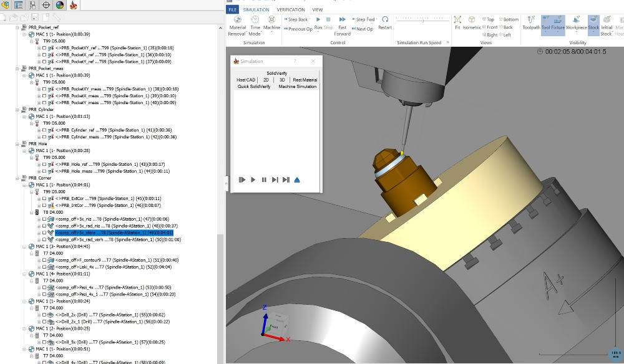The width and height of the screenshot is (624, 364).
Task: Toggle Stock visibility off
Action: [x=593, y=22]
